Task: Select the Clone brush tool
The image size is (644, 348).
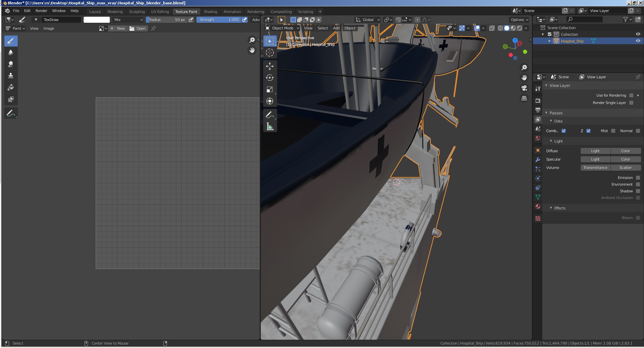Action: (x=11, y=76)
